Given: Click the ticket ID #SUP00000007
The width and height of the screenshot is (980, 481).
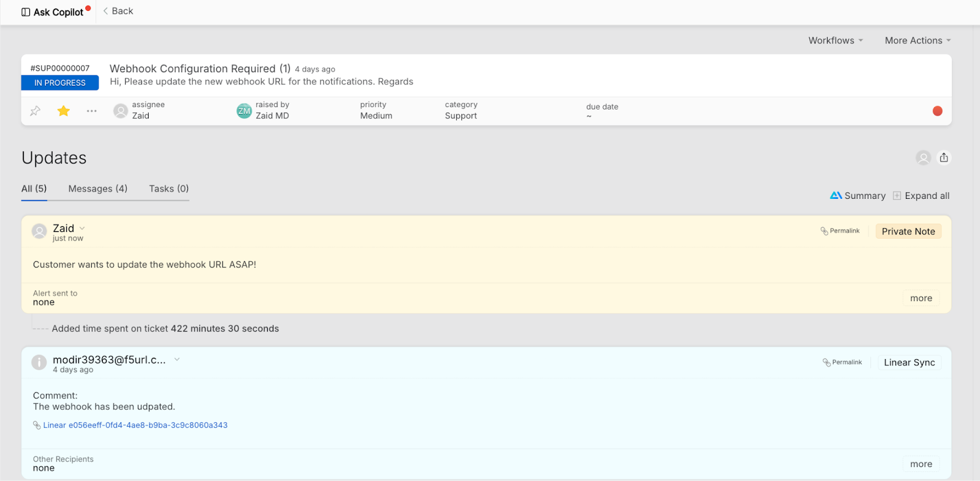Looking at the screenshot, I should (60, 68).
